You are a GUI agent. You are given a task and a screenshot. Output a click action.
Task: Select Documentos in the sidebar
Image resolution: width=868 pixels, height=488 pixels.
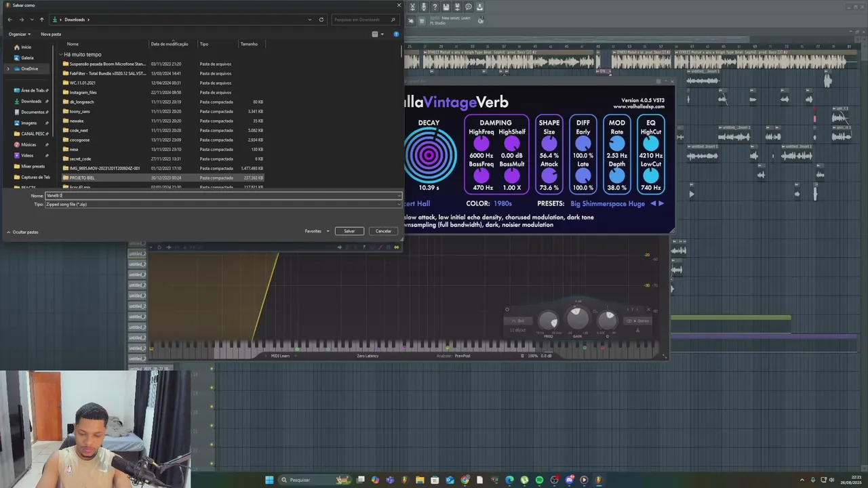tap(33, 112)
